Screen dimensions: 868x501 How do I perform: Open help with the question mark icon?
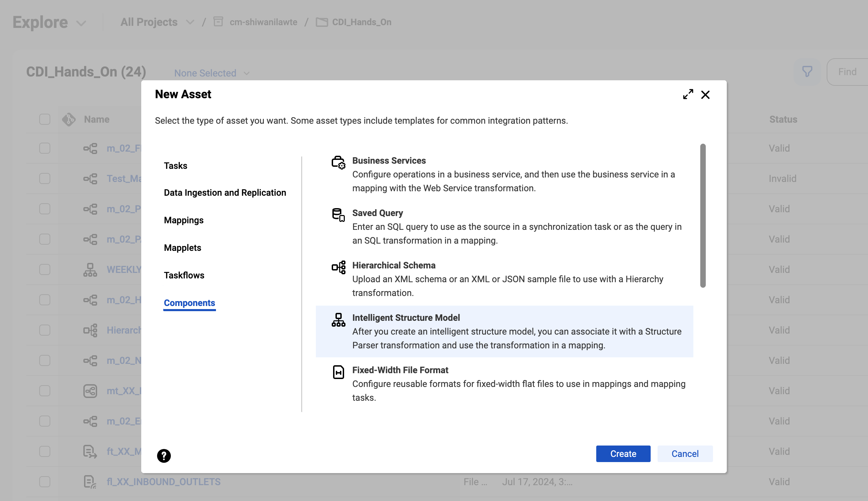[164, 456]
